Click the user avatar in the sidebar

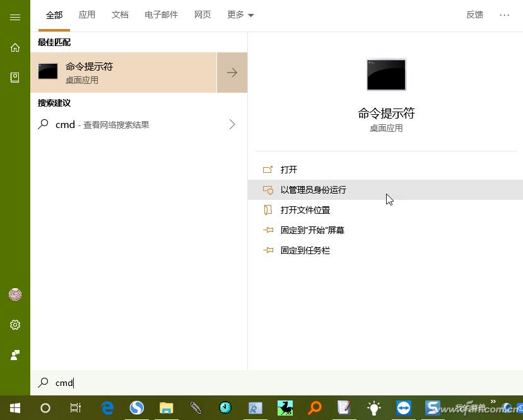tap(15, 295)
